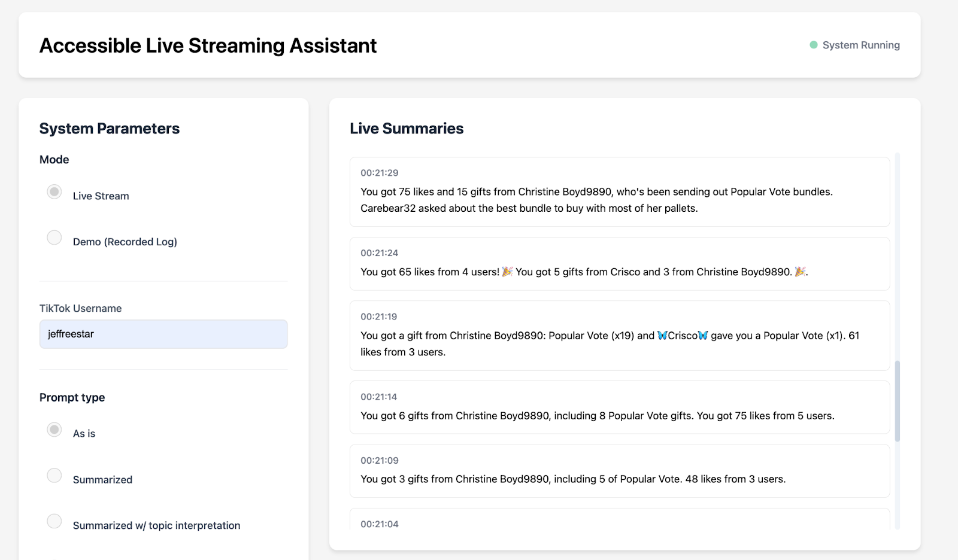
Task: Select the Live Stream mode radio button
Action: click(x=54, y=191)
